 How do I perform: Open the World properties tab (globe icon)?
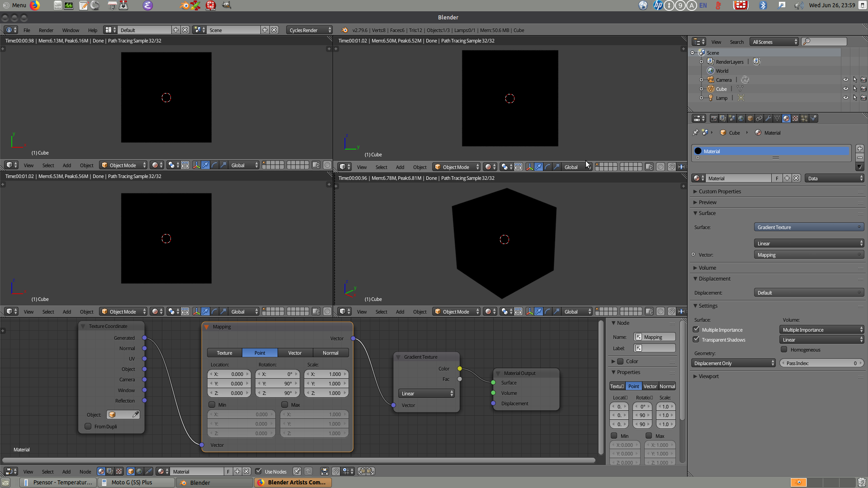click(741, 118)
